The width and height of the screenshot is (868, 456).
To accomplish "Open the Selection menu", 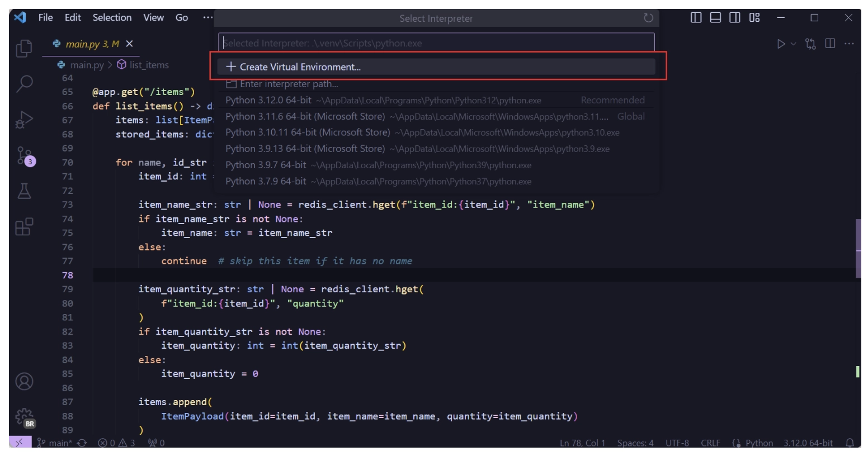I will 112,18.
